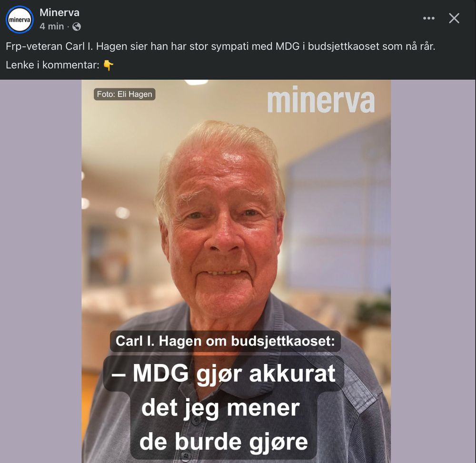
Task: Click the "– MDG gjør akkurat" headline line
Action: [x=224, y=374]
